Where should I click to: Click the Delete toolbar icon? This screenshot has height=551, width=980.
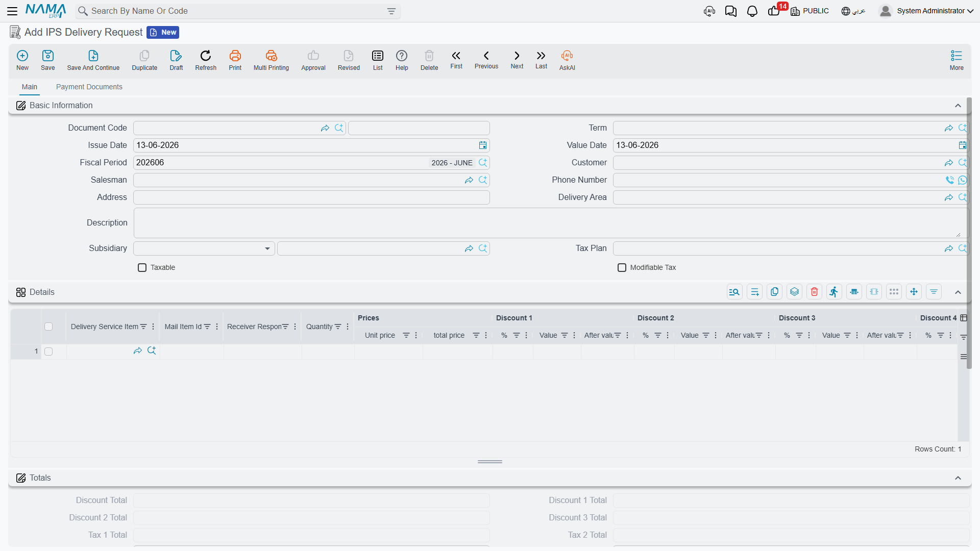(x=429, y=60)
